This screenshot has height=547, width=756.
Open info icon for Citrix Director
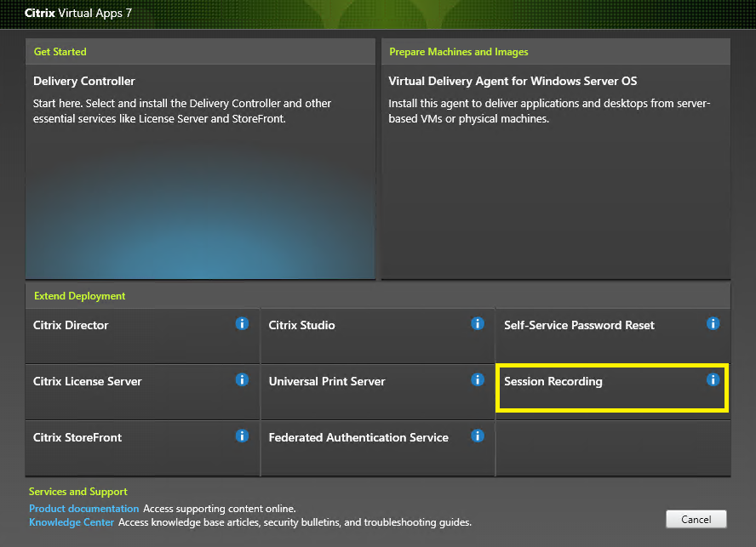[242, 323]
